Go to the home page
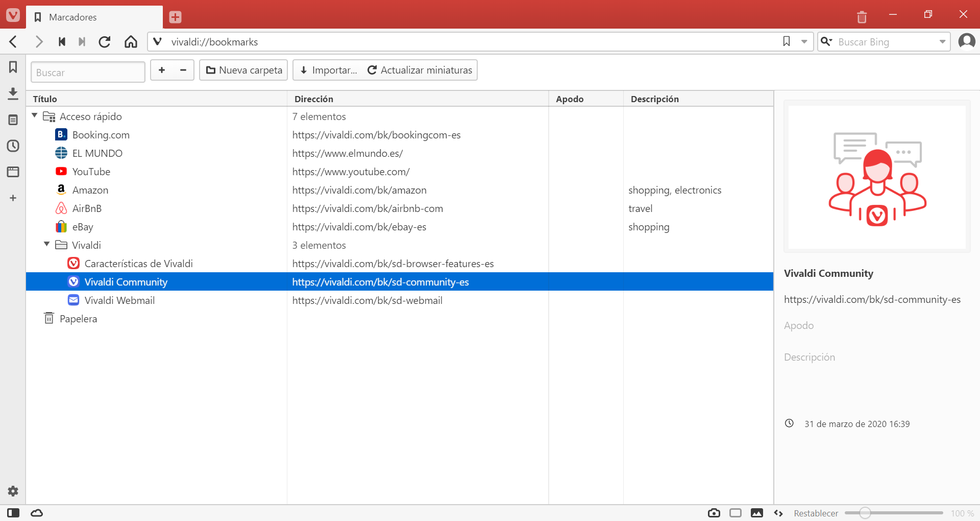 pyautogui.click(x=131, y=41)
